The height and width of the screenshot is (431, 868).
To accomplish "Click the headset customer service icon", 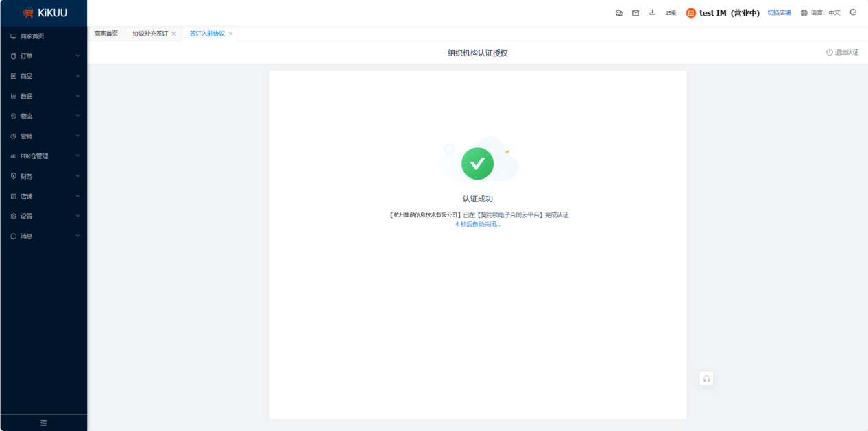I will coord(707,378).
